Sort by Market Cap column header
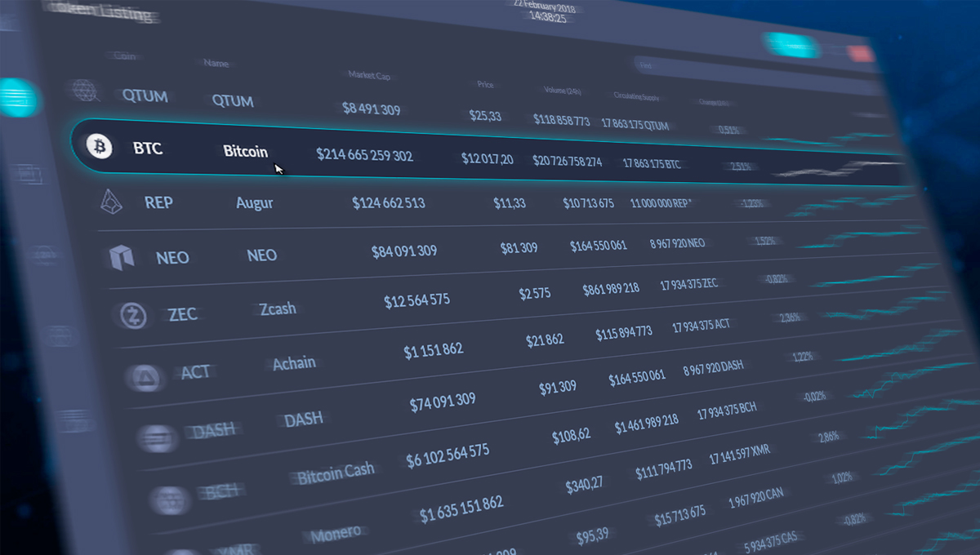The height and width of the screenshot is (555, 980). tap(369, 76)
